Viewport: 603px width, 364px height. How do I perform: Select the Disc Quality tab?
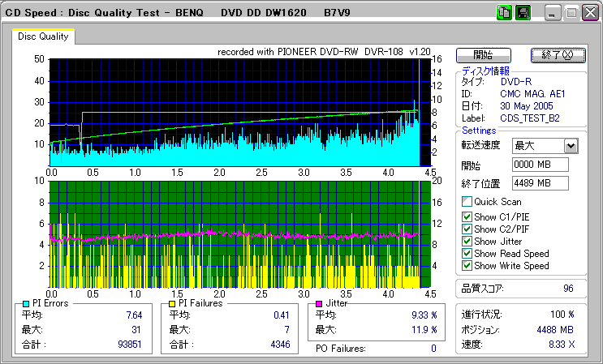[x=43, y=36]
